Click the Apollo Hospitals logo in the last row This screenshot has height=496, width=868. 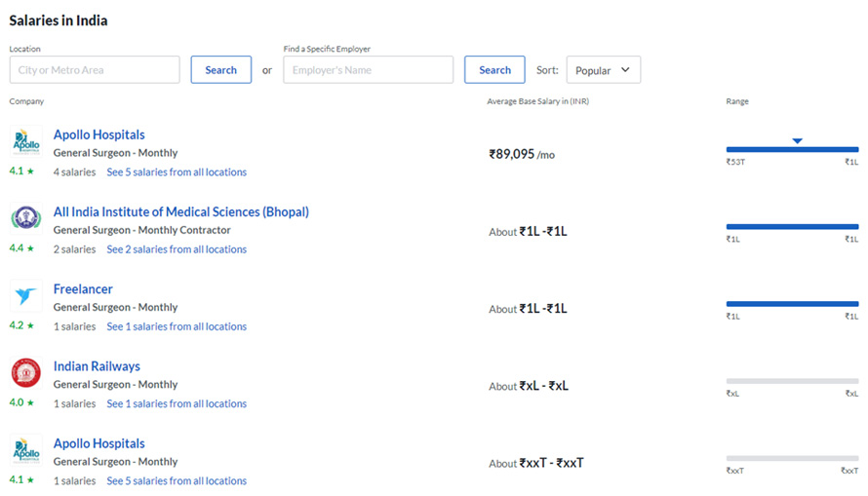(26, 449)
